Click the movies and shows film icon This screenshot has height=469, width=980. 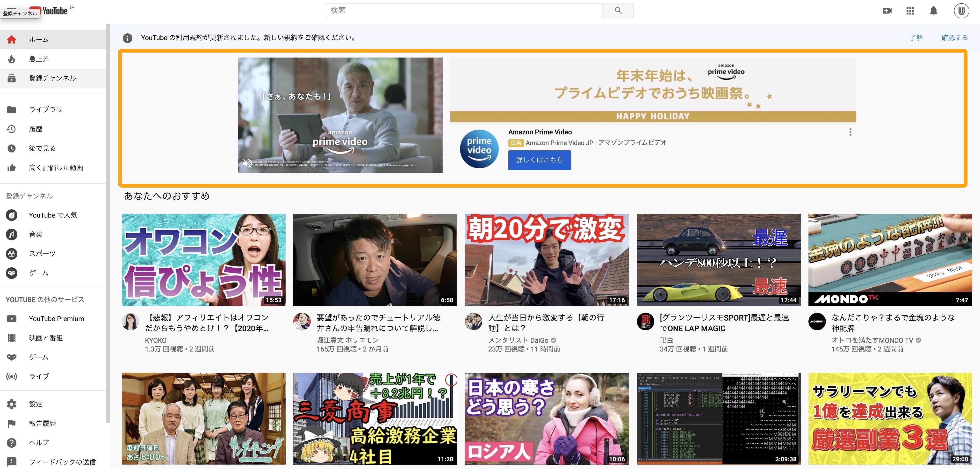(x=12, y=338)
